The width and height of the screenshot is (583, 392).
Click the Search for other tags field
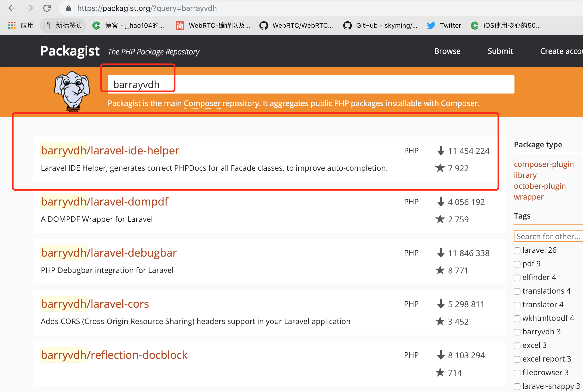coord(548,236)
